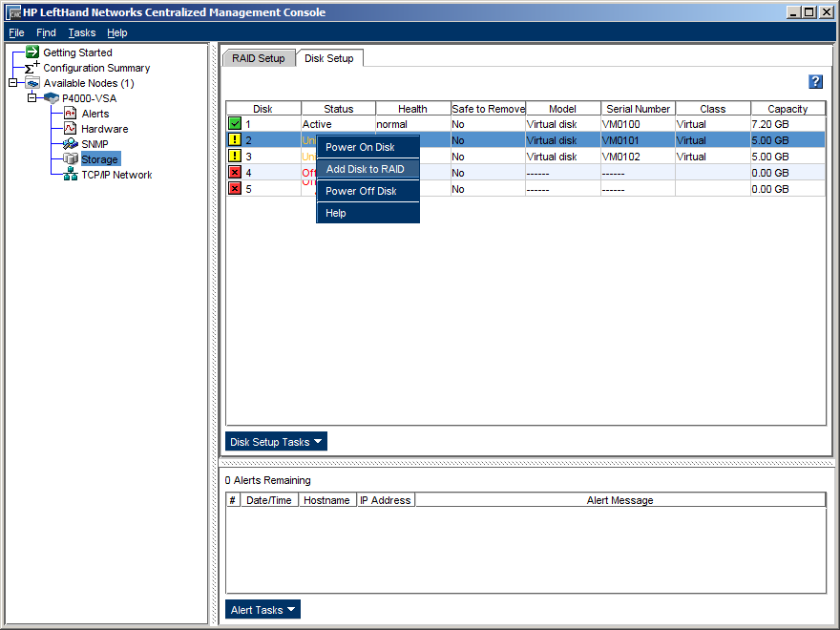
Task: Open the Disk Setup Tasks dropdown
Action: 276,442
